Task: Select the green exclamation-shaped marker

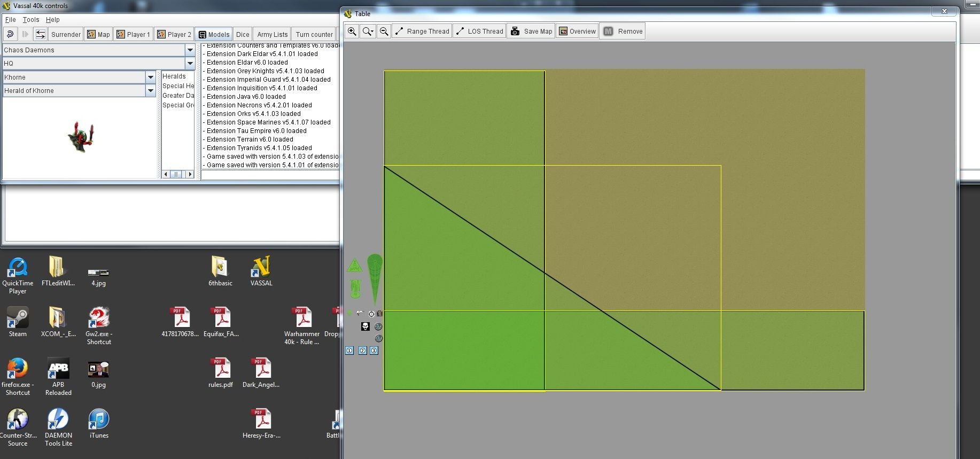Action: click(x=355, y=289)
